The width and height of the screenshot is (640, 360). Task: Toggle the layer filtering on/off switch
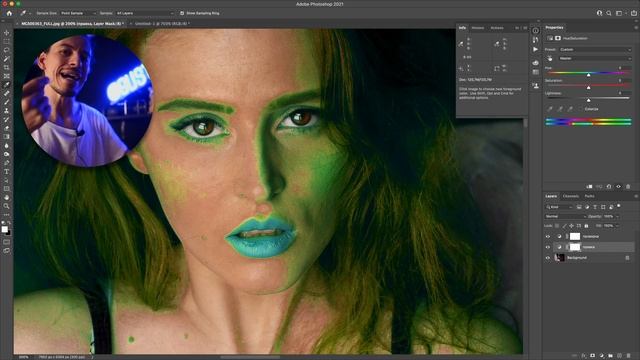619,206
